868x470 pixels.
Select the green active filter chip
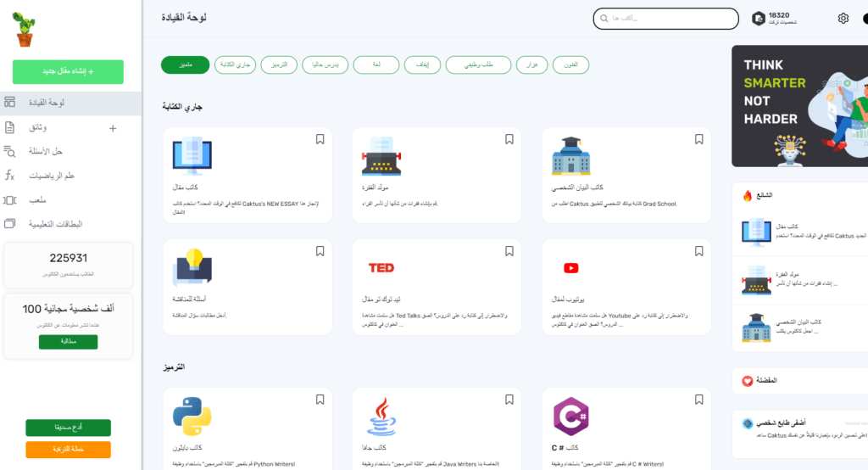[x=185, y=64]
